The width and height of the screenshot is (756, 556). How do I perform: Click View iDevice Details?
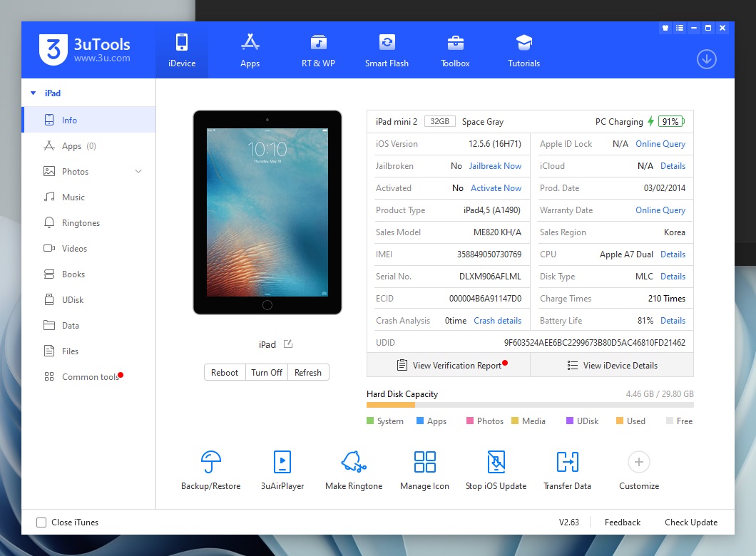[613, 365]
